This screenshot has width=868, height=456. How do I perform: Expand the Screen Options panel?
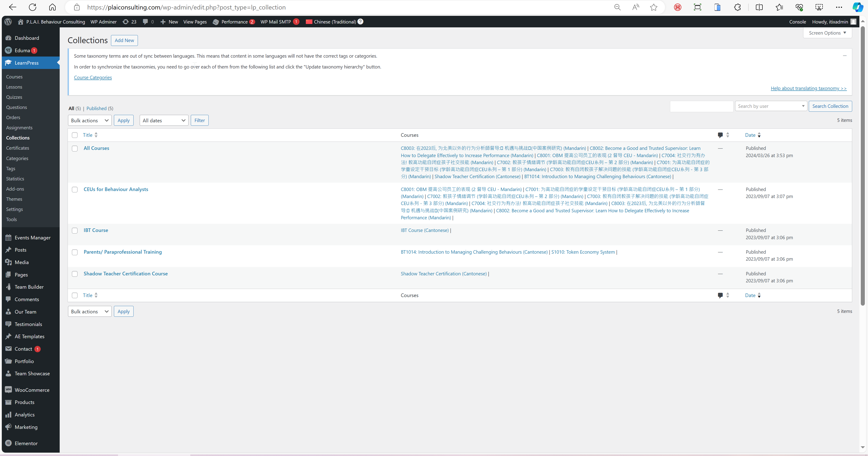point(827,33)
